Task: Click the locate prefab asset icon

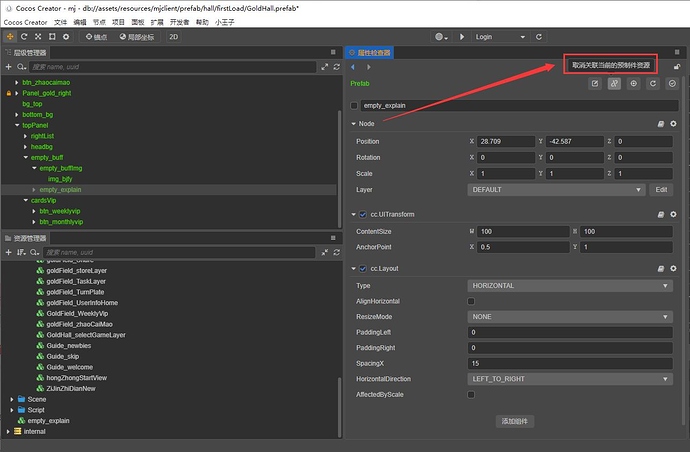Action: [633, 83]
